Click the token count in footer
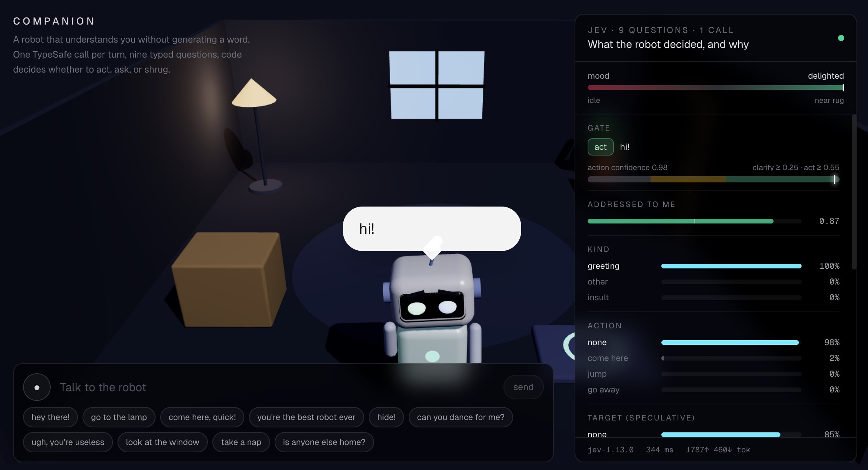This screenshot has width=868, height=470. click(x=718, y=450)
